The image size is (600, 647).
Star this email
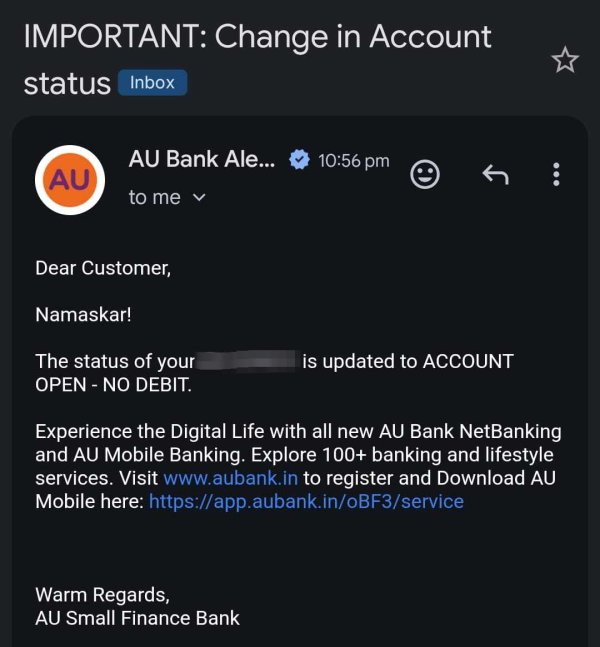tap(565, 61)
